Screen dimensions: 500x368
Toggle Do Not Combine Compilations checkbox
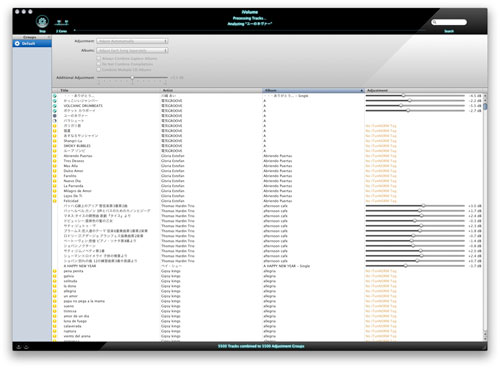click(99, 64)
